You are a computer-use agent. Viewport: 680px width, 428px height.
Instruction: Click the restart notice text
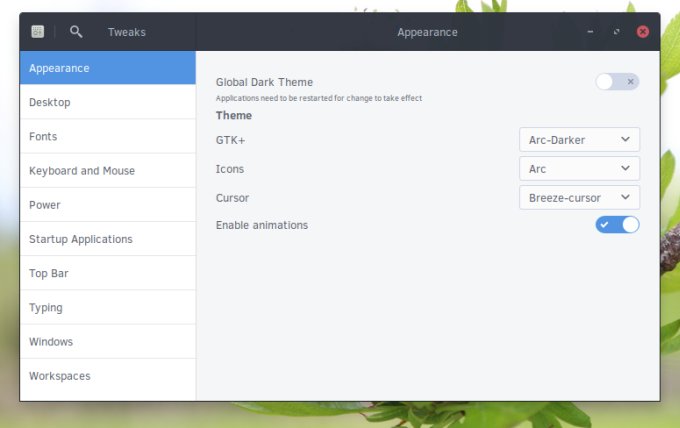[x=319, y=98]
